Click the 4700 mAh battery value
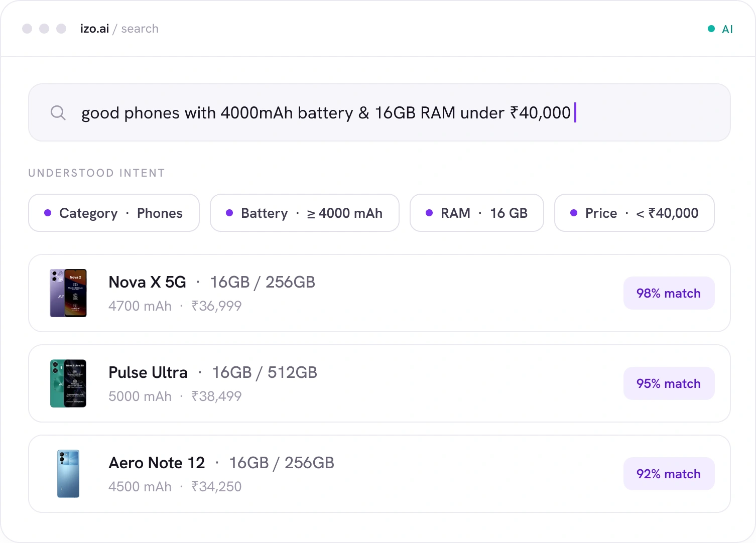The width and height of the screenshot is (756, 543). (140, 306)
